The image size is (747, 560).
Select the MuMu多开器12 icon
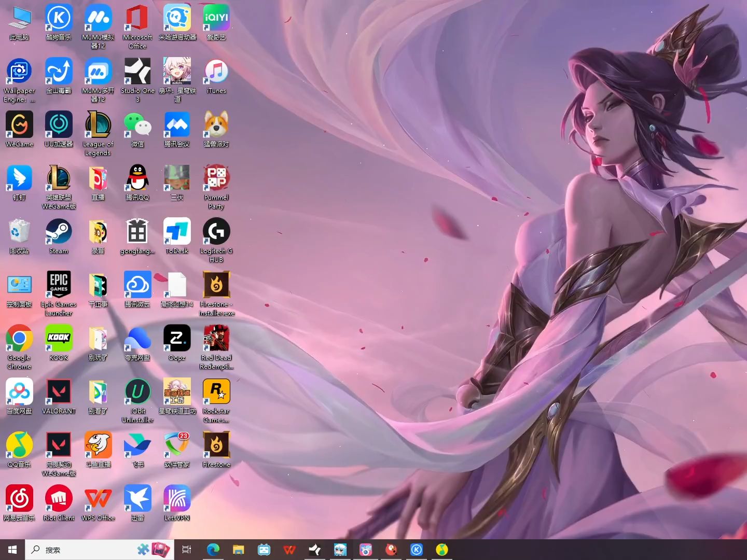pyautogui.click(x=98, y=80)
